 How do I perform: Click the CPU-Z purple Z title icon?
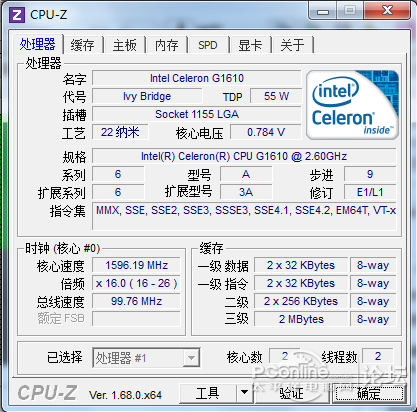pyautogui.click(x=16, y=15)
